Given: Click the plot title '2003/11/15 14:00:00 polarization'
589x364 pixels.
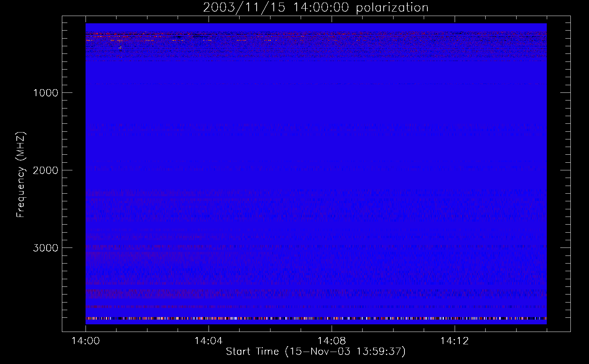Looking at the screenshot, I should pos(316,8).
